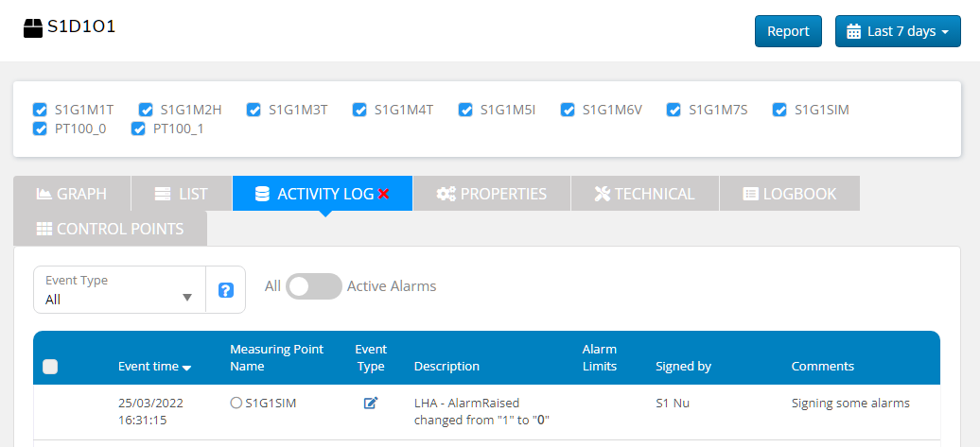The image size is (980, 447).
Task: Switch to the List tab
Action: click(x=181, y=194)
